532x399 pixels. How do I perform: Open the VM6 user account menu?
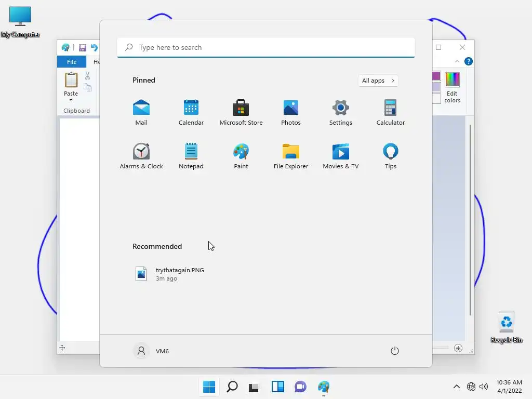pyautogui.click(x=151, y=351)
